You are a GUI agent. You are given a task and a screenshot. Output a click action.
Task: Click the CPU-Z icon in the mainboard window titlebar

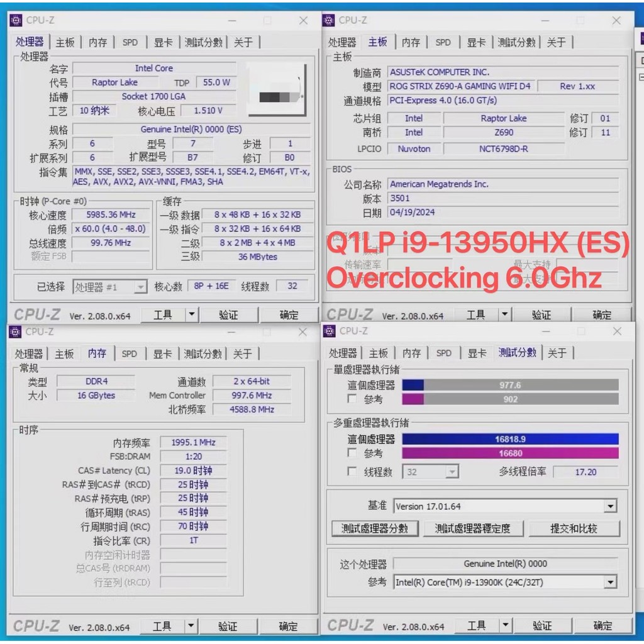tap(328, 20)
